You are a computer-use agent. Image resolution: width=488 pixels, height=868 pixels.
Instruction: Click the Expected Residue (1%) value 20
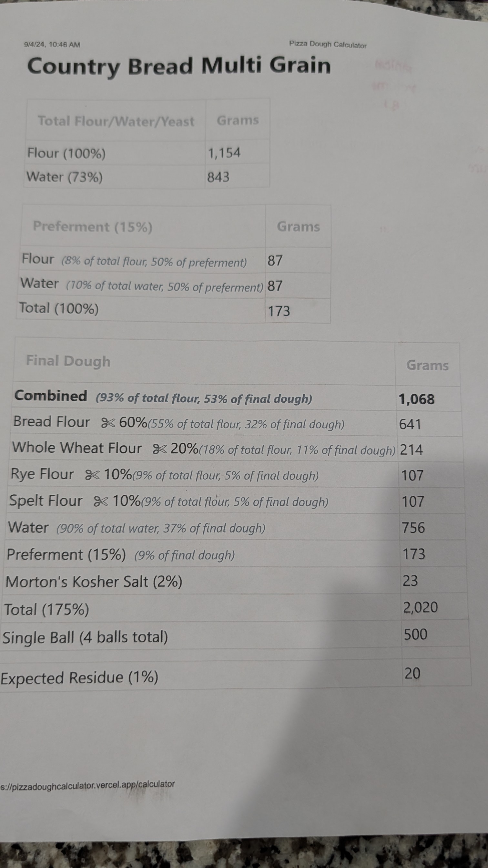click(412, 674)
